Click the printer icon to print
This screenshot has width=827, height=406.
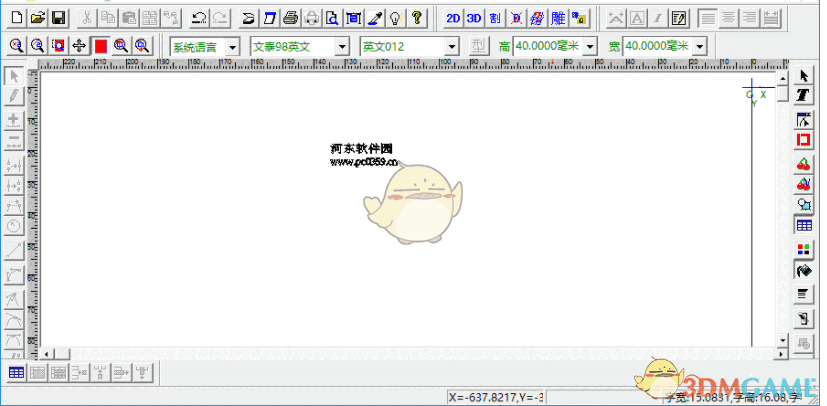click(x=290, y=18)
